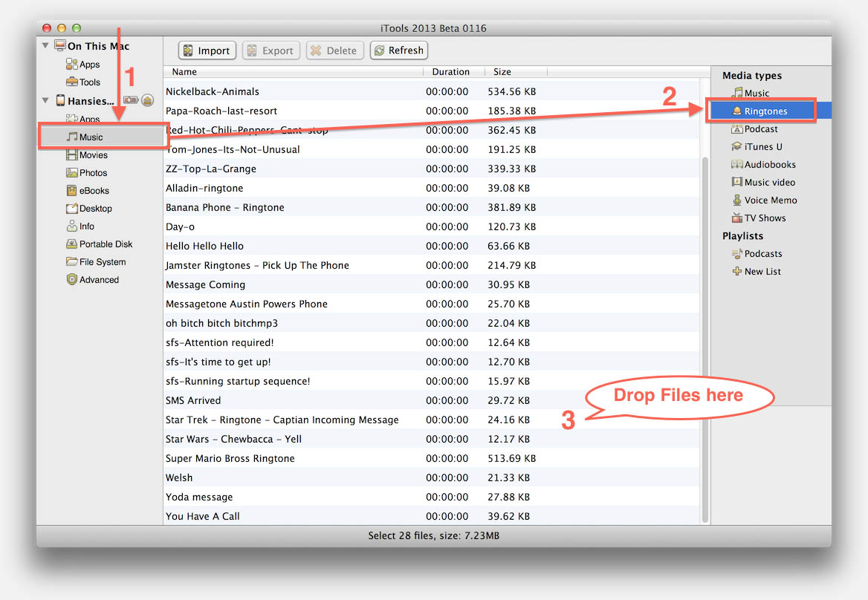This screenshot has width=868, height=600.
Task: Open the Desktop sidebar item
Action: click(x=89, y=208)
